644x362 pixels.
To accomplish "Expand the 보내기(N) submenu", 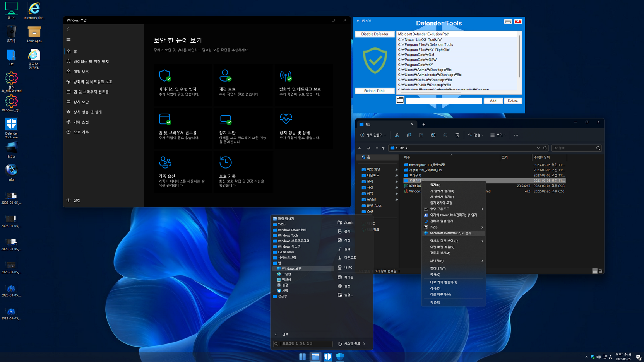I will (454, 261).
